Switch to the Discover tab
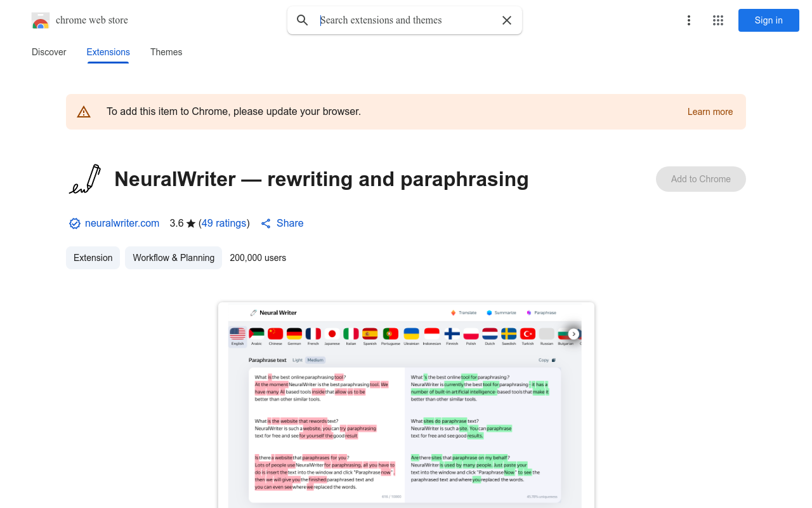This screenshot has width=812, height=508. [x=49, y=52]
